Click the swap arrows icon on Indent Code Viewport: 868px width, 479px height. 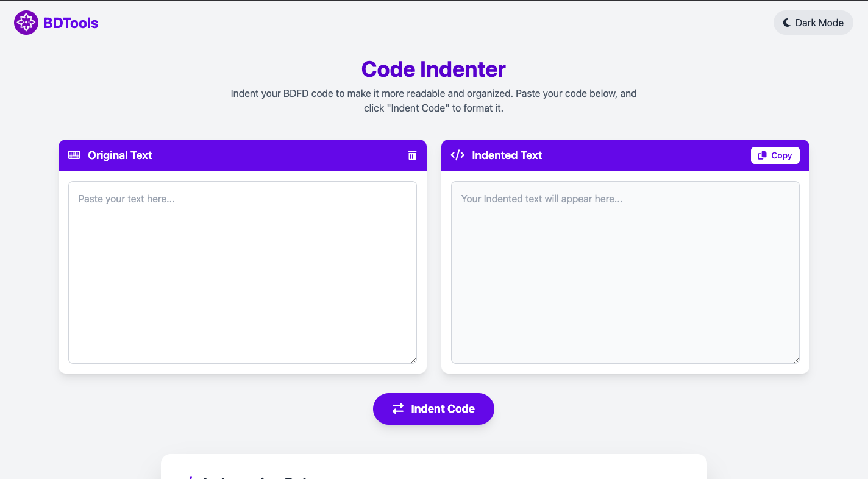(x=398, y=408)
